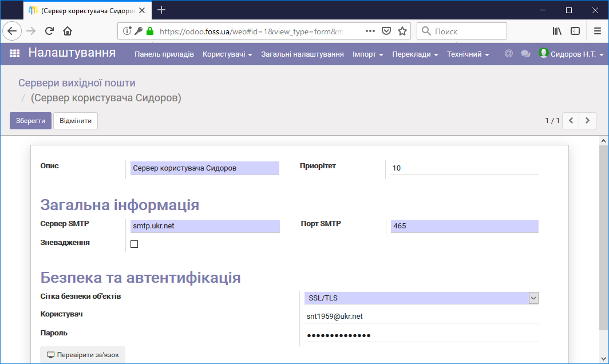Click Перевірити зв'язок button

pyautogui.click(x=83, y=355)
